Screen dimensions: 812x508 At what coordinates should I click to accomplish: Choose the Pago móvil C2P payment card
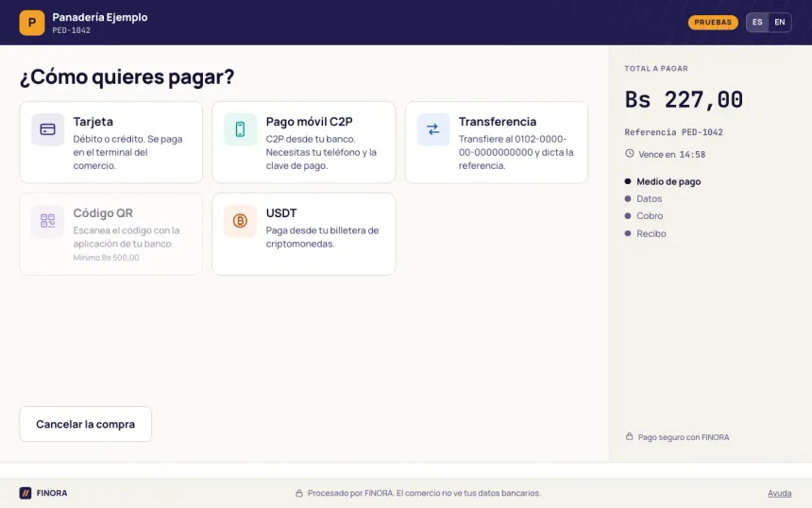tap(304, 143)
